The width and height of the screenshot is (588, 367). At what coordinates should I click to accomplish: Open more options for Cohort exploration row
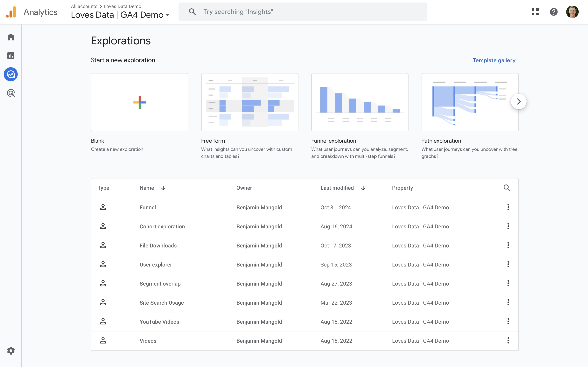tap(508, 226)
